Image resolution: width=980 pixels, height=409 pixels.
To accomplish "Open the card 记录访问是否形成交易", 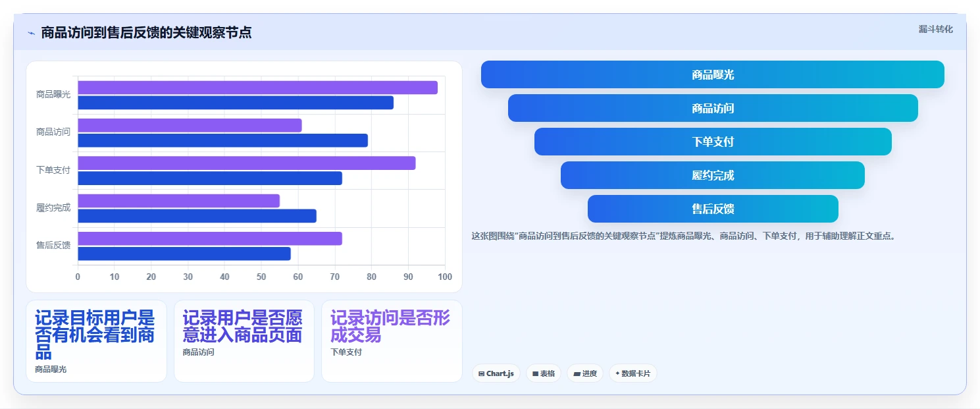I will pos(392,341).
